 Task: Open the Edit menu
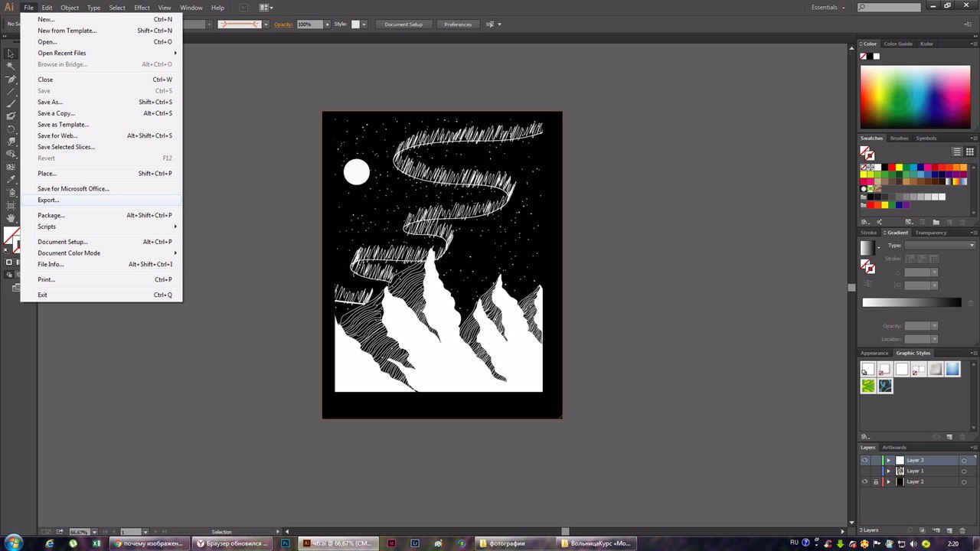(x=47, y=8)
